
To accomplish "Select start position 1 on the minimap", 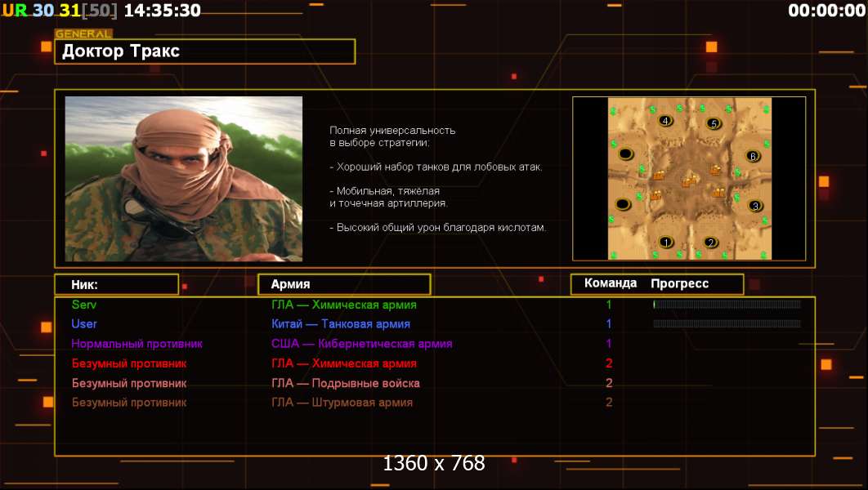I will 666,242.
